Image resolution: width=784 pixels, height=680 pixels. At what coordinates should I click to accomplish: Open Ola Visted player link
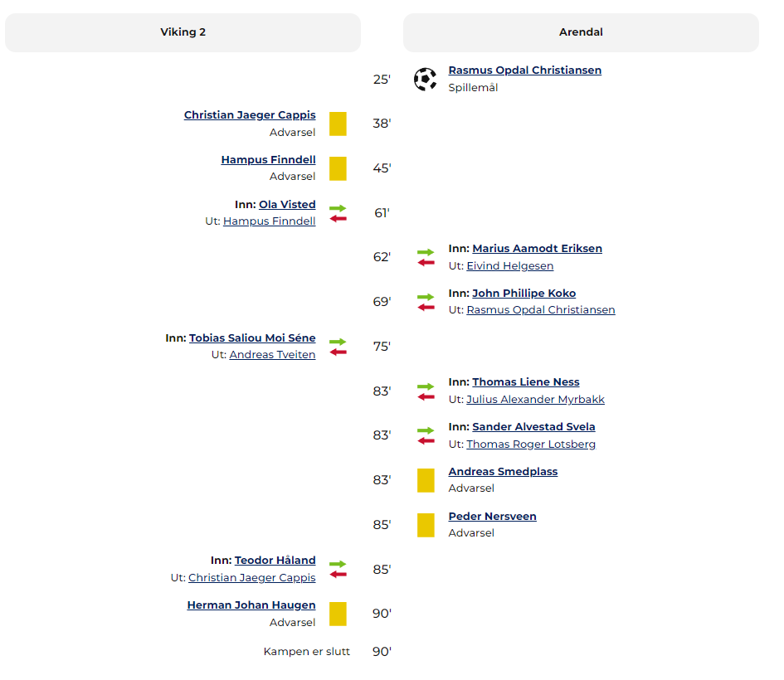pyautogui.click(x=287, y=204)
